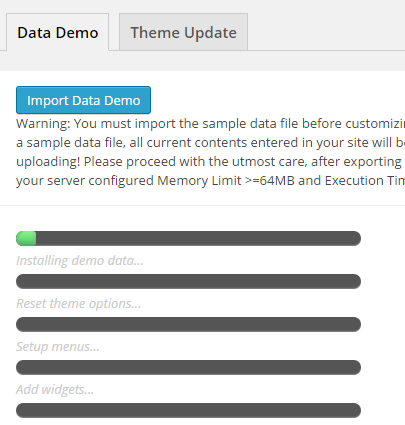Screen dimensions: 405x425
Task: Click the progress bar below 'Installing demo data...'
Action: (x=188, y=282)
